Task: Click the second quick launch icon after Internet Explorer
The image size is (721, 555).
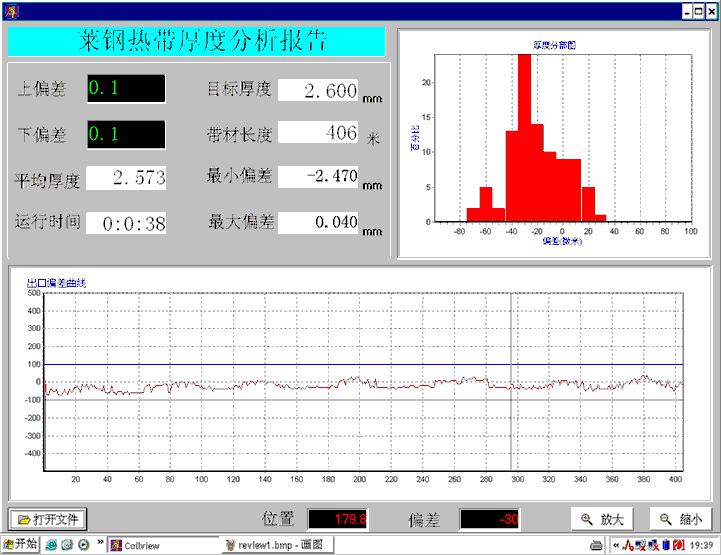Action: click(67, 545)
